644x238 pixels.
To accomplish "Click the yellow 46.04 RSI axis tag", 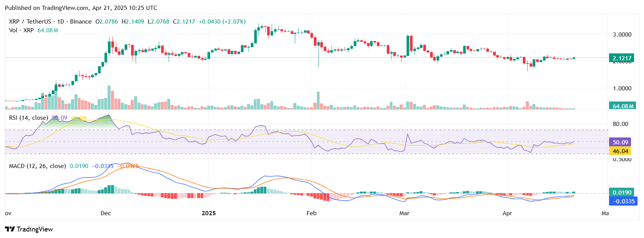I will 620,151.
